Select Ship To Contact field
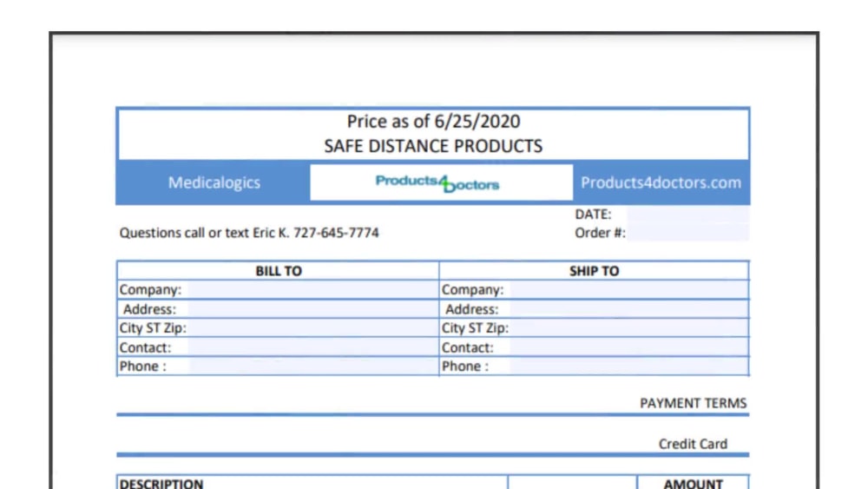This screenshot has width=868, height=489. [628, 347]
